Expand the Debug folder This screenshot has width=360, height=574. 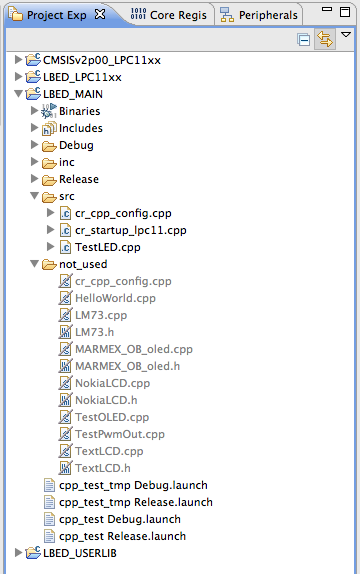[x=34, y=144]
